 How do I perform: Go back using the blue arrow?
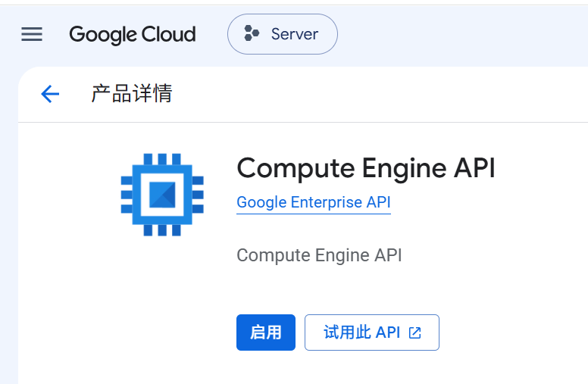pos(50,94)
